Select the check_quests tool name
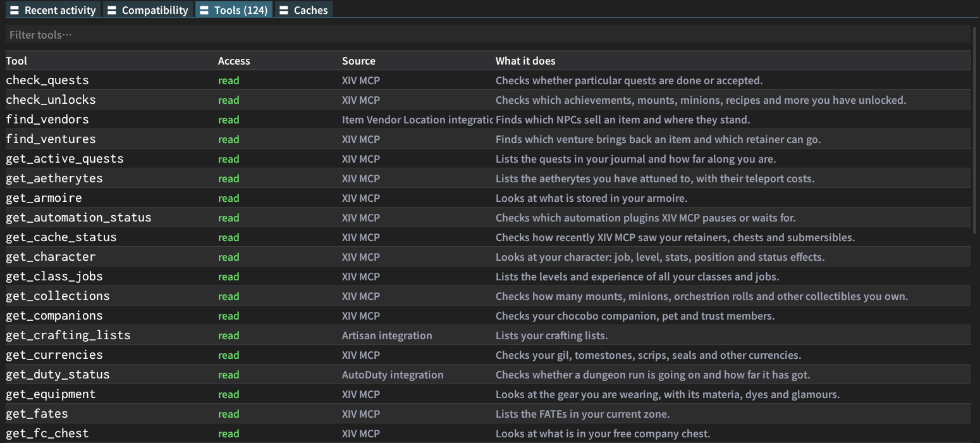This screenshot has width=980, height=443. click(x=47, y=80)
